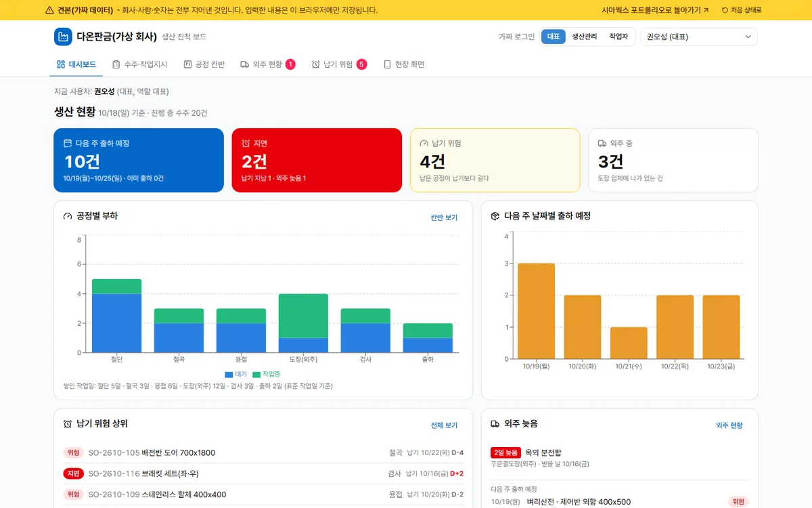Image resolution: width=812 pixels, height=508 pixels.
Task: Click the truck icon beside 외주 늦음 title
Action: pos(495,424)
